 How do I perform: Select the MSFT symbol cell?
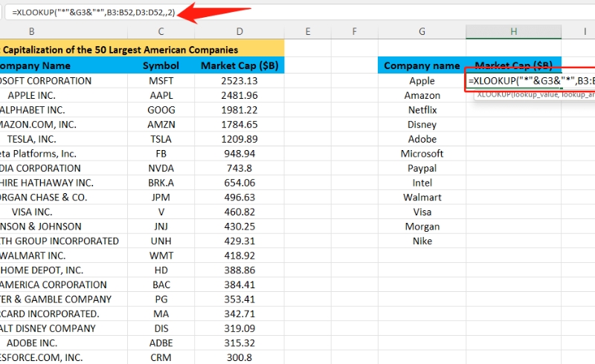(161, 81)
